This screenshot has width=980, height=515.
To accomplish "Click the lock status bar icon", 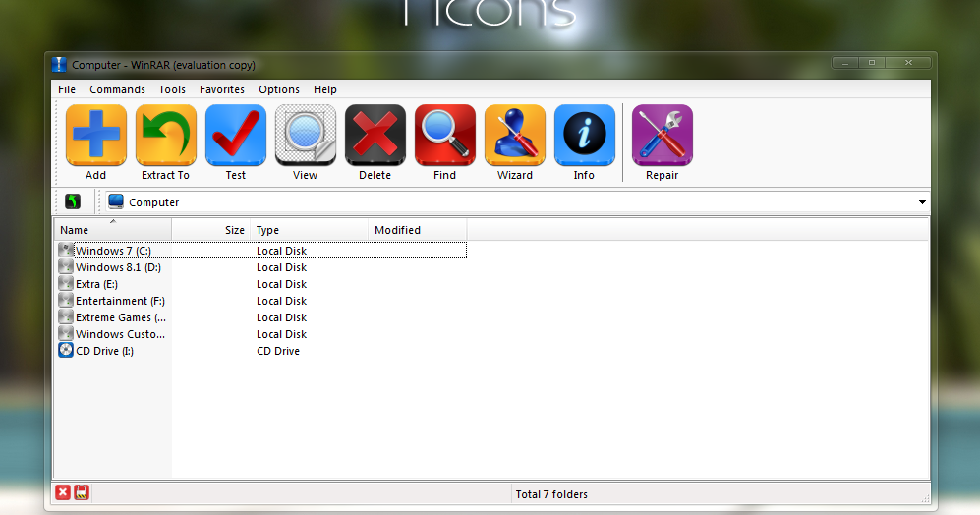I will tap(82, 492).
